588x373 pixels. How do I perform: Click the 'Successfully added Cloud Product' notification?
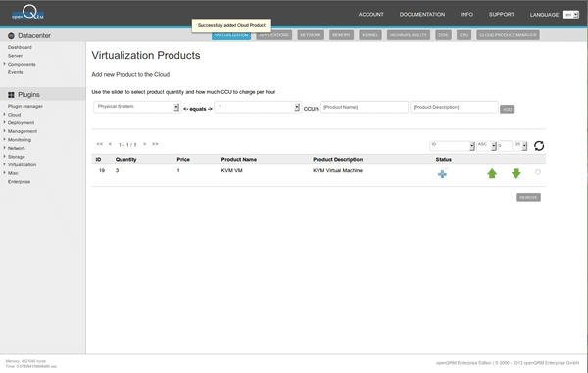tap(231, 25)
